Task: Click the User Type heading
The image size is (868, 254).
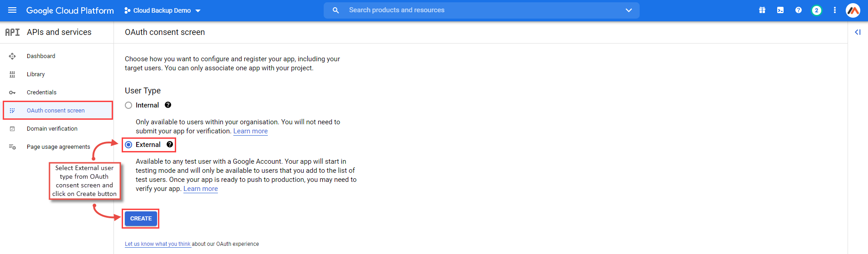Action: [143, 91]
